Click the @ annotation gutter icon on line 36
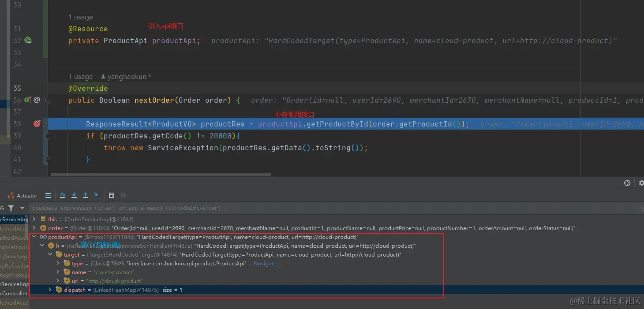Viewport: 644px width, 309px height. tap(37, 100)
